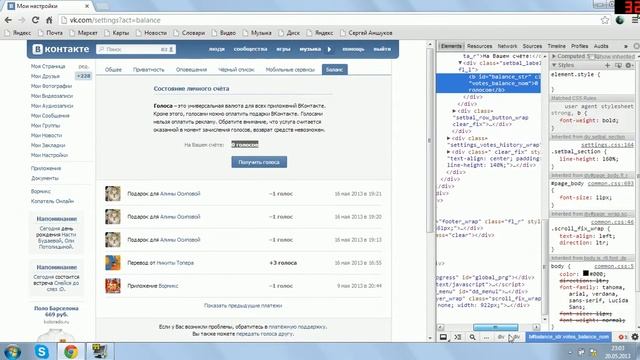Open Мои Сообщения in the left menu

click(50, 116)
